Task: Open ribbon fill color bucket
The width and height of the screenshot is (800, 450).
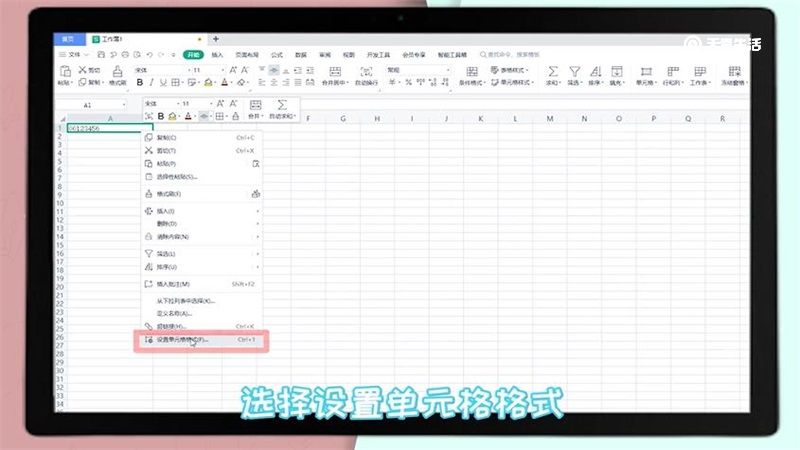Action: coord(208,82)
